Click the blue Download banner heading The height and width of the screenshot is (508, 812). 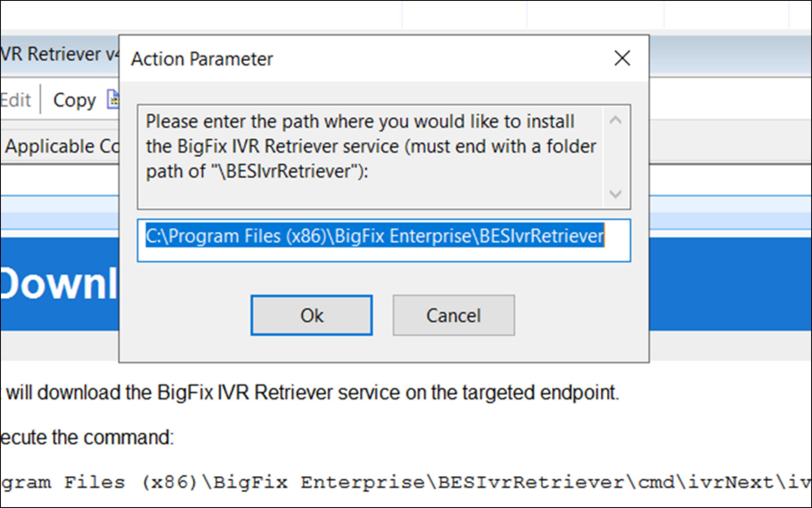[59, 284]
